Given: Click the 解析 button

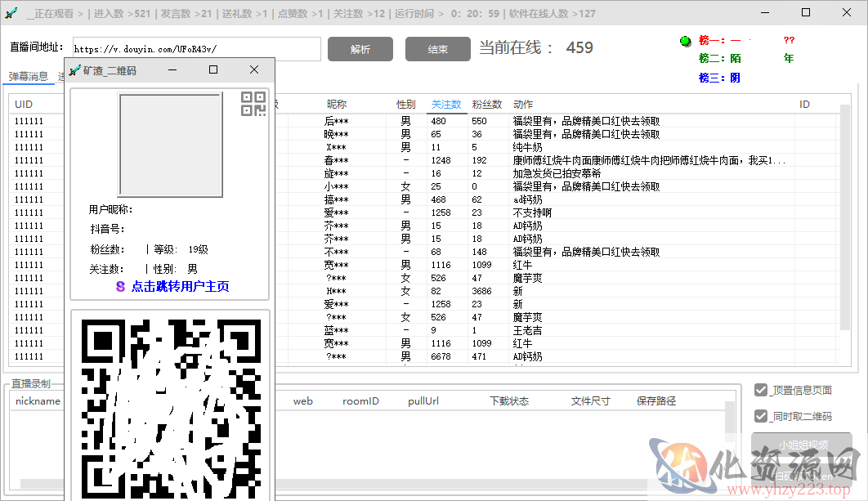Looking at the screenshot, I should tap(360, 49).
